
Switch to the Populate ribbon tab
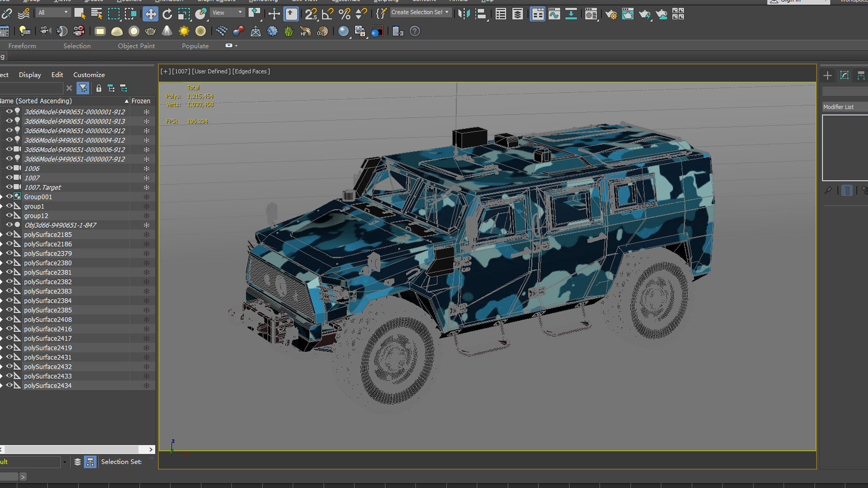coord(195,46)
